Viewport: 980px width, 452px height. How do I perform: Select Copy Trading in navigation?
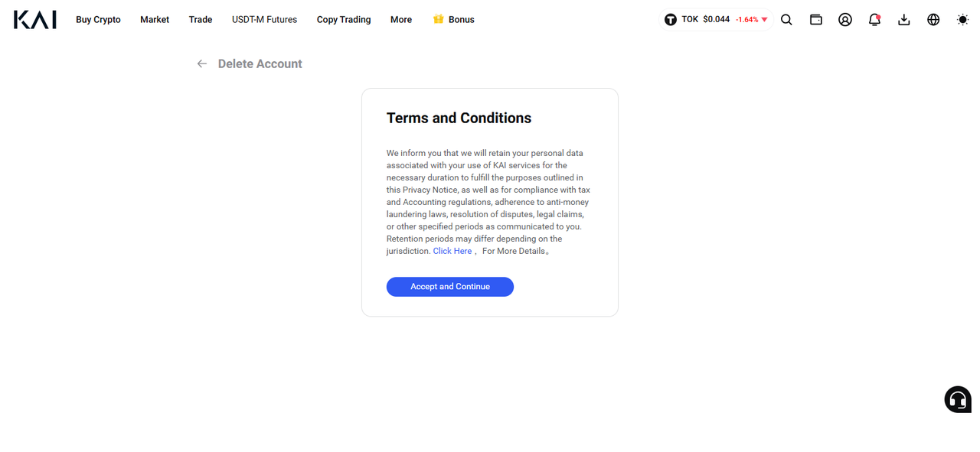pos(344,20)
